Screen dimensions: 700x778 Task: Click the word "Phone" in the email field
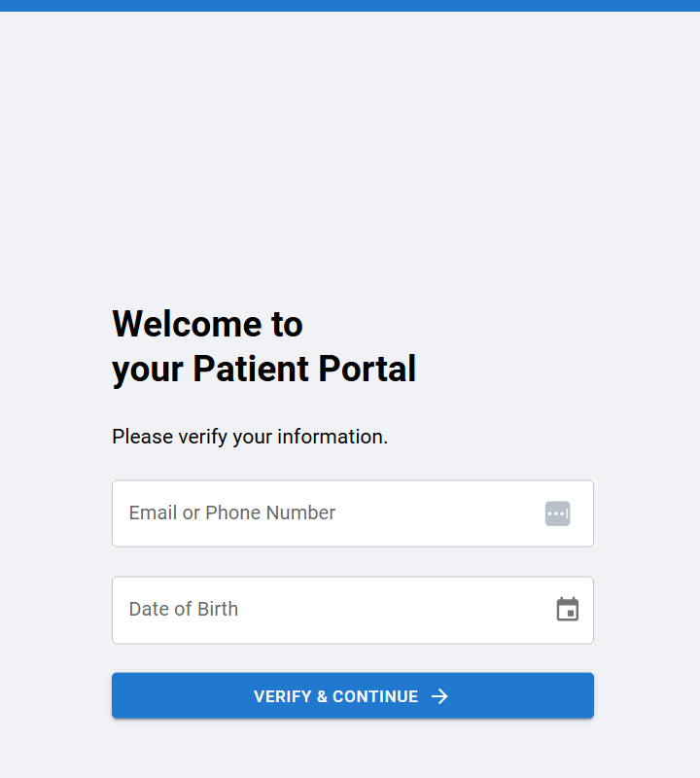coord(232,513)
